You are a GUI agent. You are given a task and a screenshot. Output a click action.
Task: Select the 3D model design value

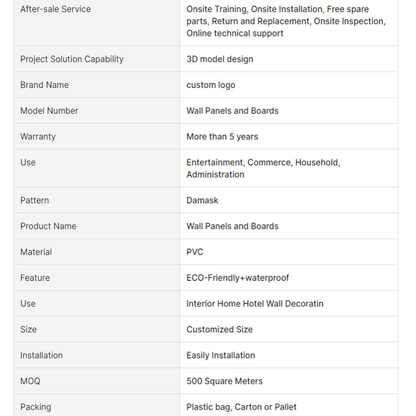(x=220, y=59)
